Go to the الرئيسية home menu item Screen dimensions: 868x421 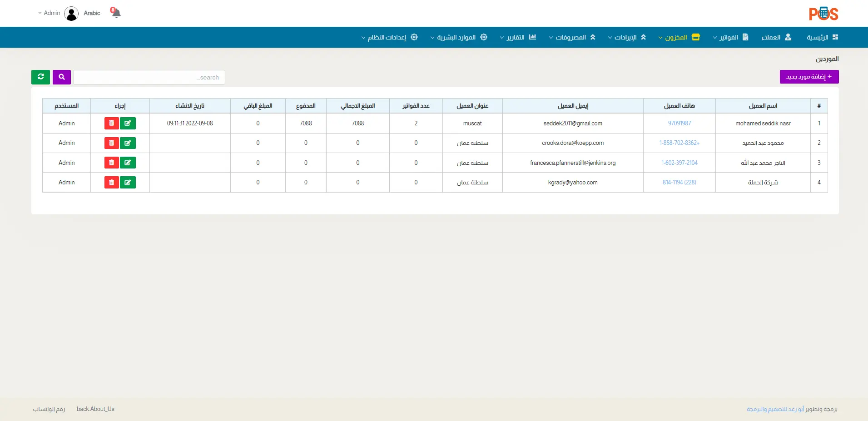pos(822,37)
